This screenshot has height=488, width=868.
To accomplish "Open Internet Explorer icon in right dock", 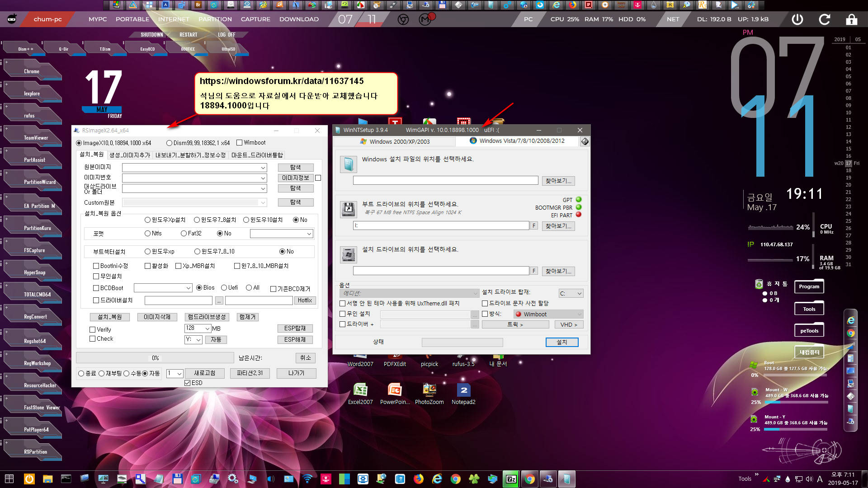I will (851, 320).
